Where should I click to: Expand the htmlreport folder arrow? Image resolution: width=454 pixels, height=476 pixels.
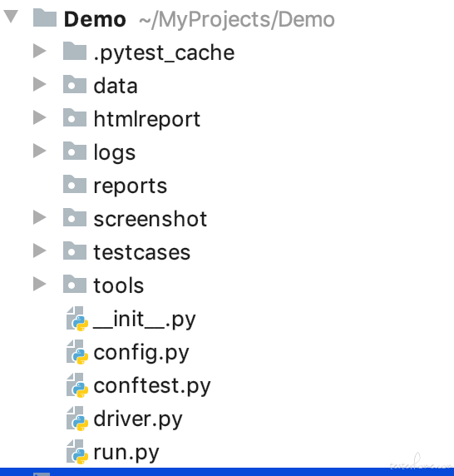tap(40, 117)
